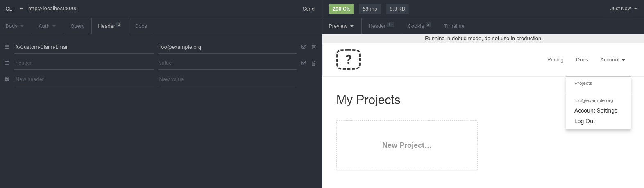Send the request
This screenshot has width=644, height=188.
point(308,9)
